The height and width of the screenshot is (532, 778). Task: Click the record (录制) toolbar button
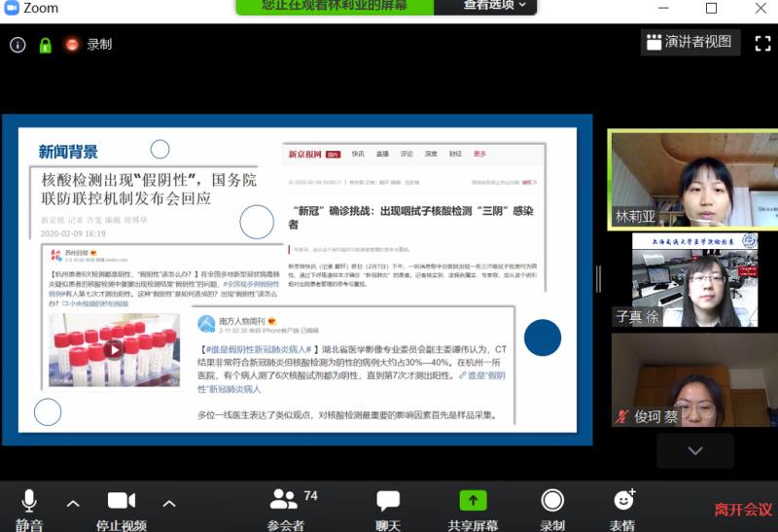(552, 510)
